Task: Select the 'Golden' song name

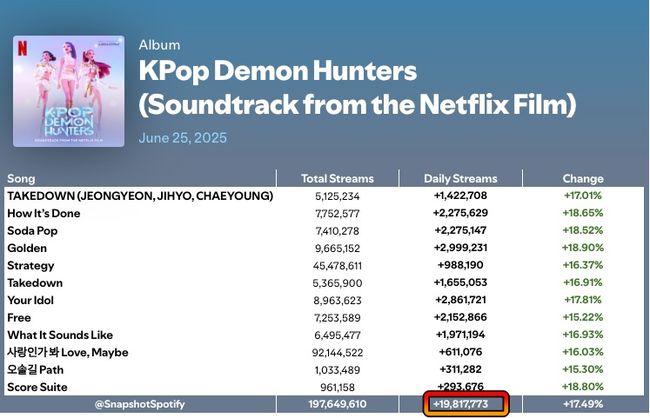Action: pos(27,248)
